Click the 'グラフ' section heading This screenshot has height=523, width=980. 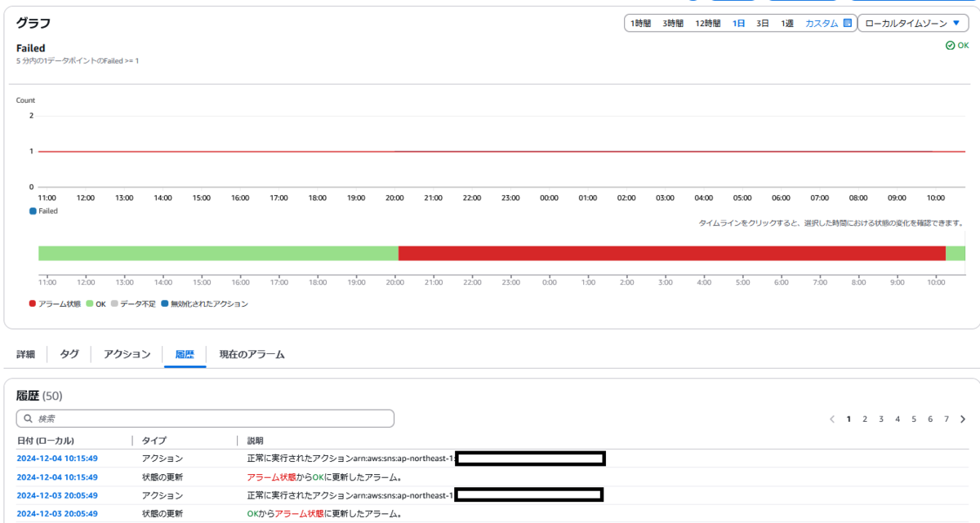(33, 23)
